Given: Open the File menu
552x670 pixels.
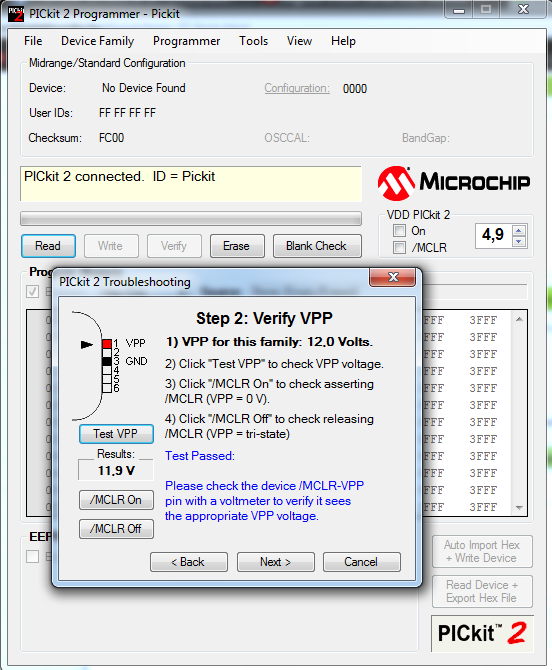Looking at the screenshot, I should [33, 41].
